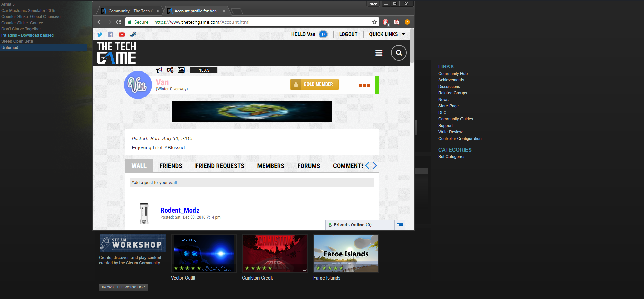Select Unturned in Steam library
The width and height of the screenshot is (644, 299).
click(x=43, y=48)
